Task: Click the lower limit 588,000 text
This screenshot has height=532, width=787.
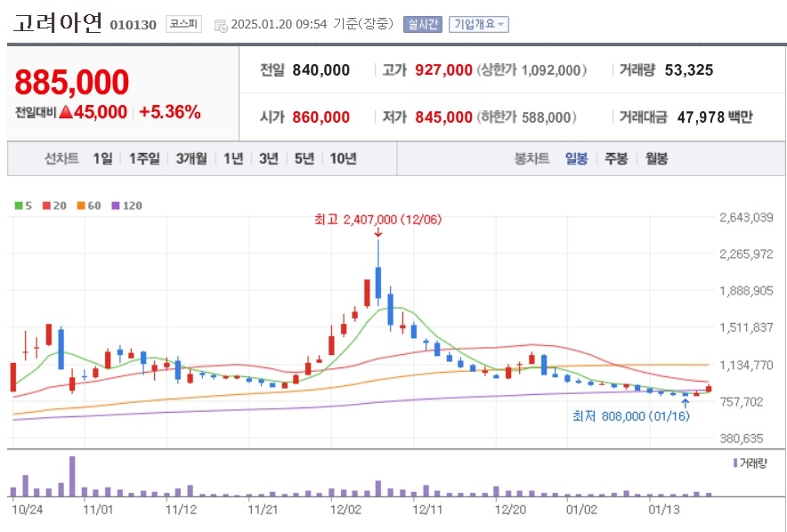Action: (526, 117)
